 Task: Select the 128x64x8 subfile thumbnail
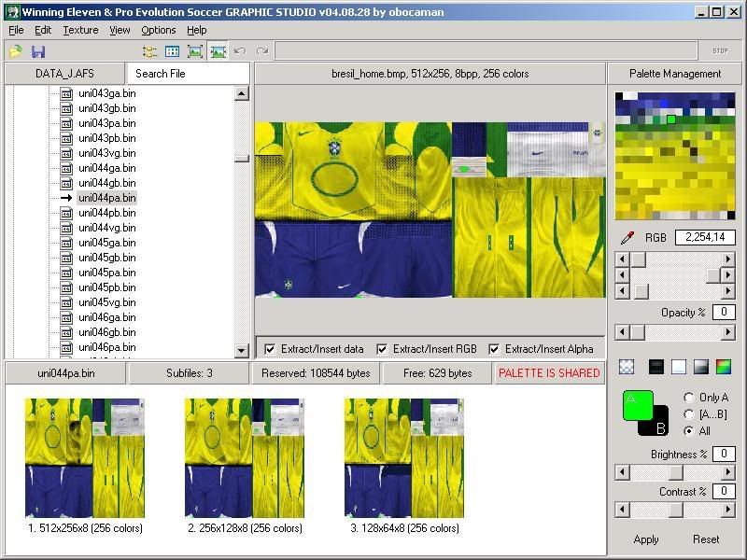(x=404, y=458)
